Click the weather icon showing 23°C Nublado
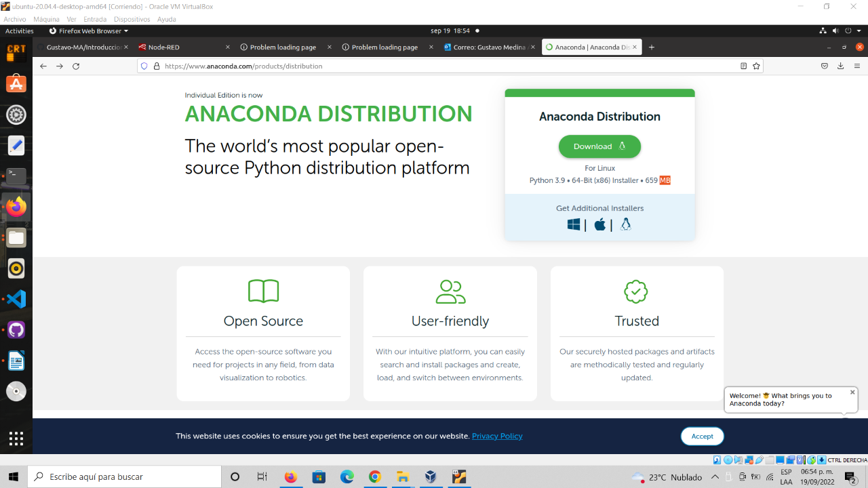Screen dimensions: 868x488 click(638, 476)
